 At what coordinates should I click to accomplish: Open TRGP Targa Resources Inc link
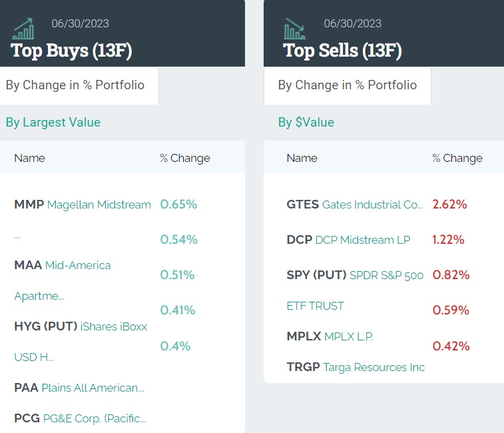356,367
